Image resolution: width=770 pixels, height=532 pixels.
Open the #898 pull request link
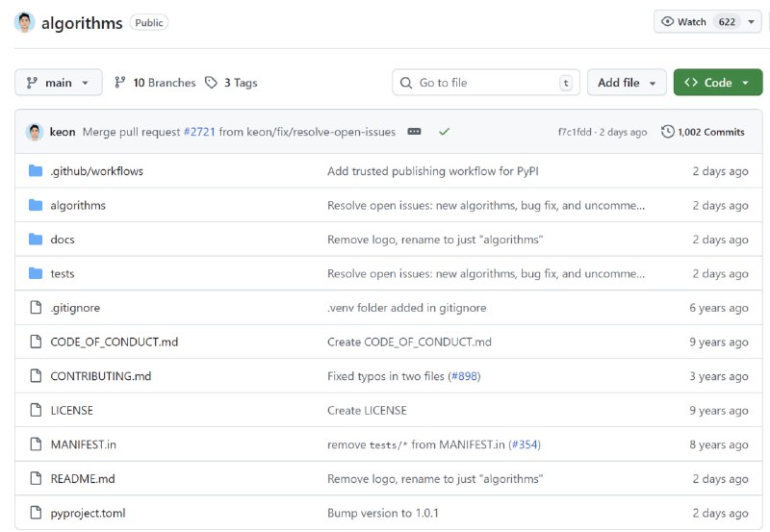(464, 376)
